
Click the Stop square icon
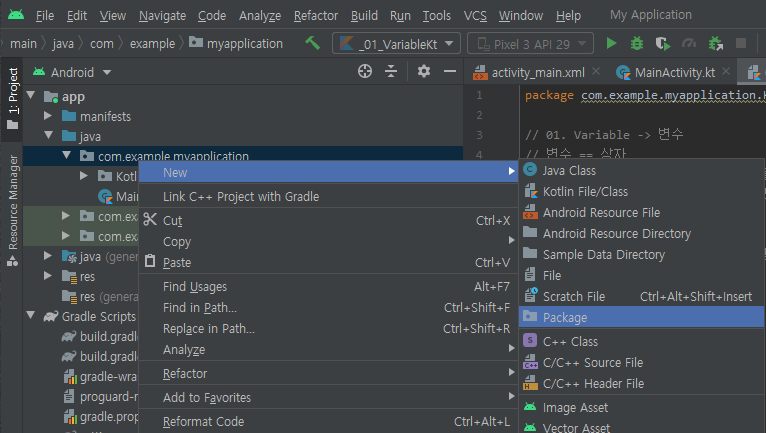741,43
